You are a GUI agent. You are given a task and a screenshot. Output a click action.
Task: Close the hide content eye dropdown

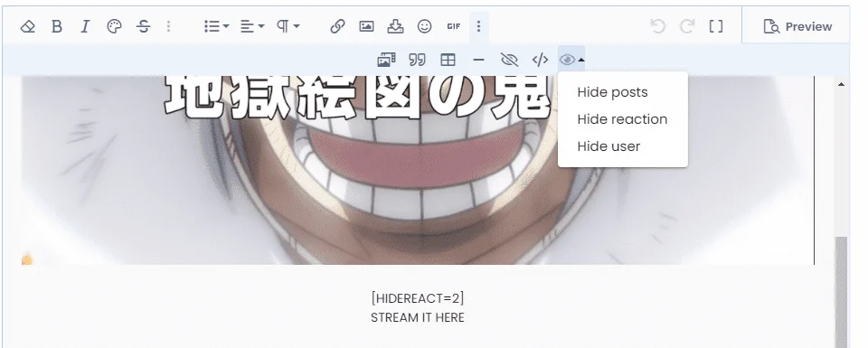[571, 60]
